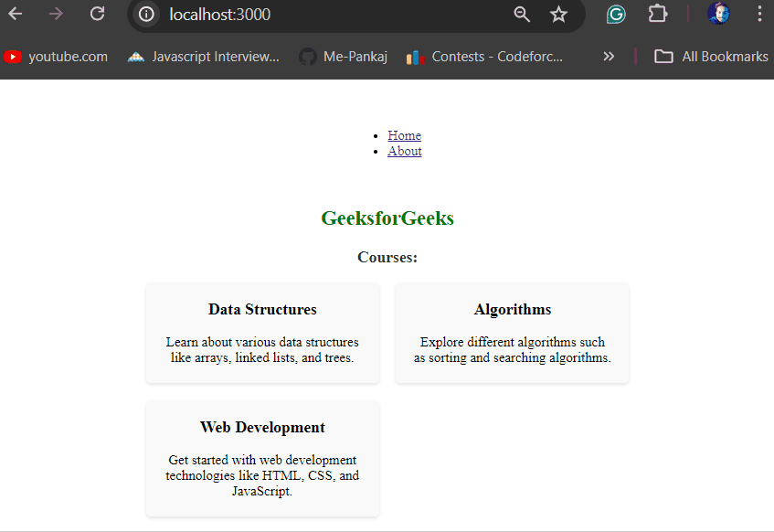The width and height of the screenshot is (774, 532).
Task: Open the profile avatar menu
Action: 718,14
